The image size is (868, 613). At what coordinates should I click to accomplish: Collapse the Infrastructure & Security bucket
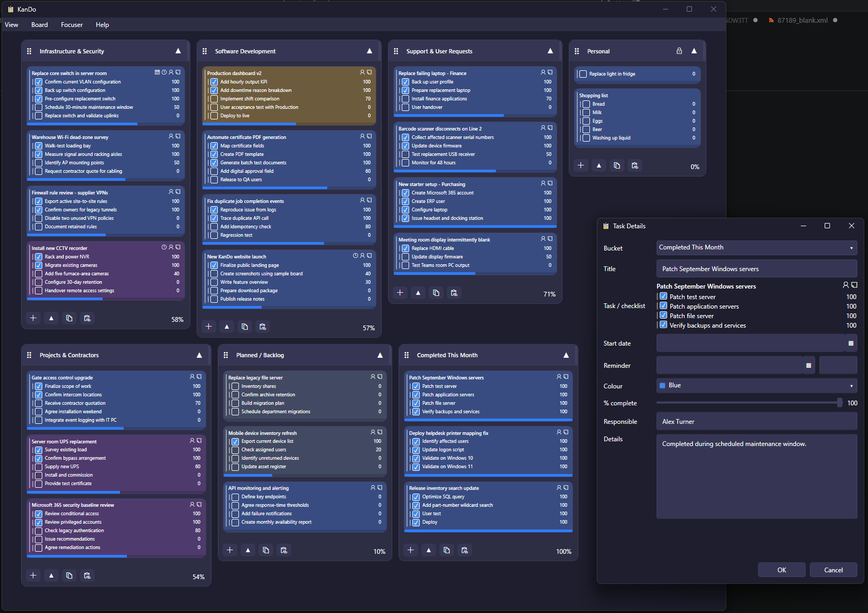coord(178,51)
